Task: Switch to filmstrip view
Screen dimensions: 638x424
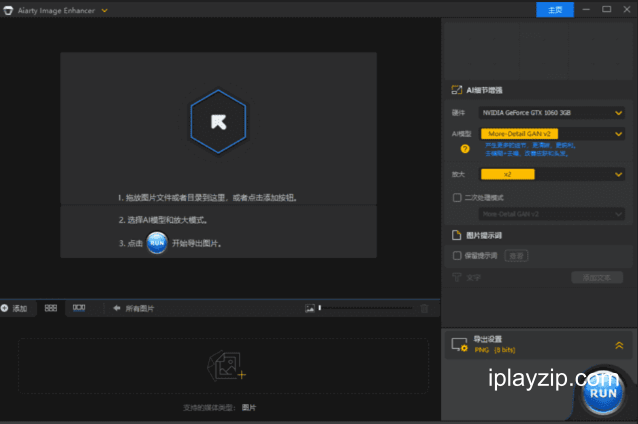Action: 79,308
